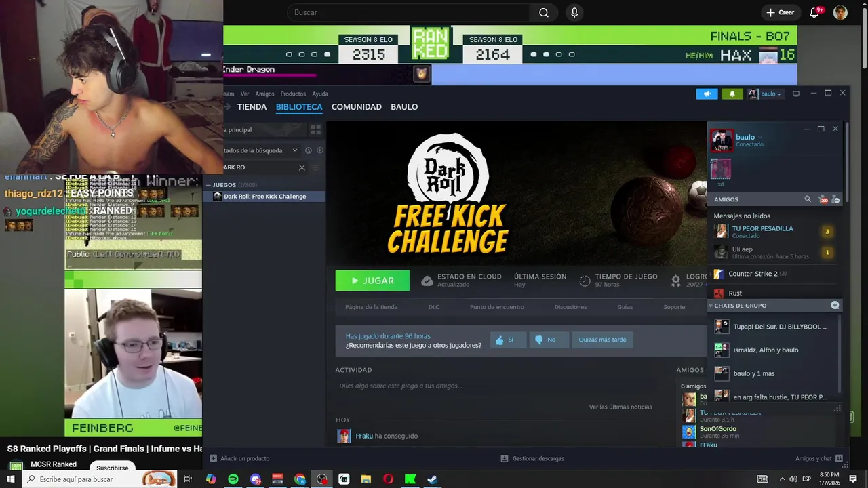
Task: Open the baulo account dropdown
Action: [x=765, y=94]
